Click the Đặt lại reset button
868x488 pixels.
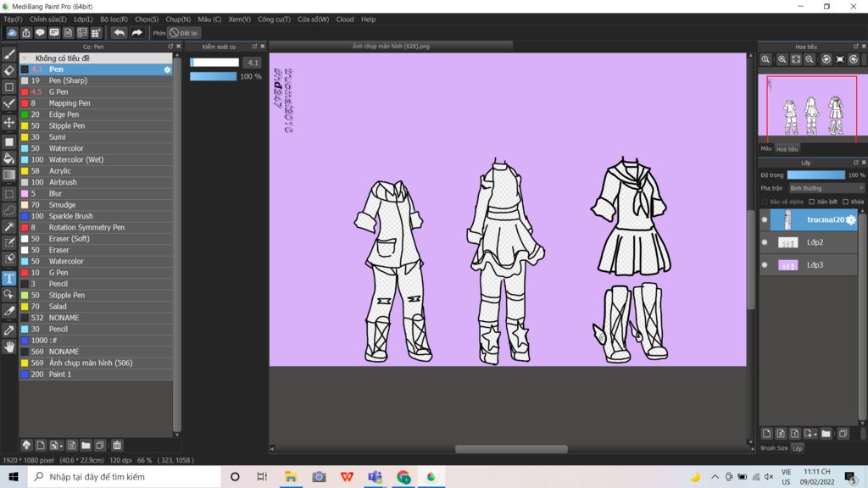click(x=184, y=33)
